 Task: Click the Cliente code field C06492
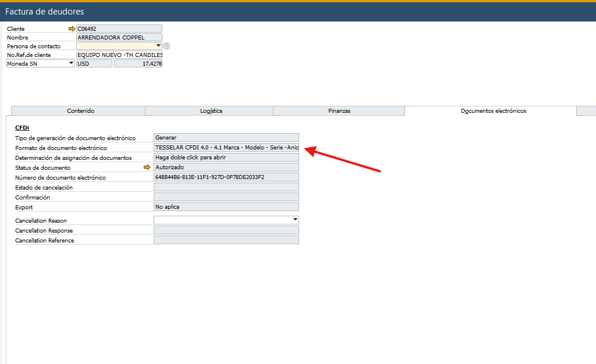[119, 28]
